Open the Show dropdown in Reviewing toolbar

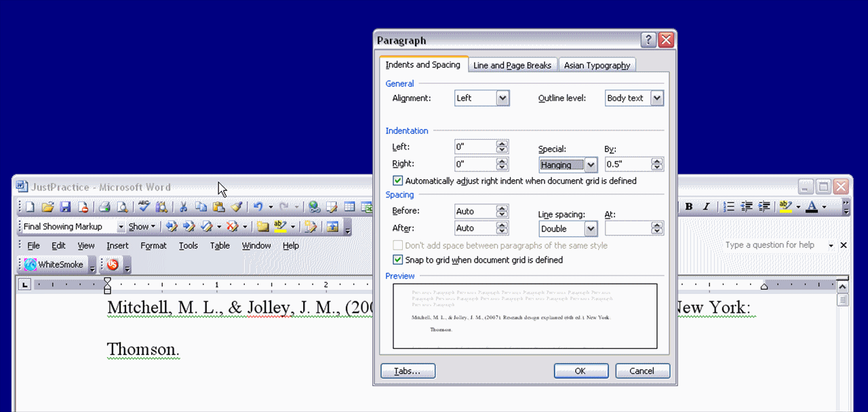(142, 227)
